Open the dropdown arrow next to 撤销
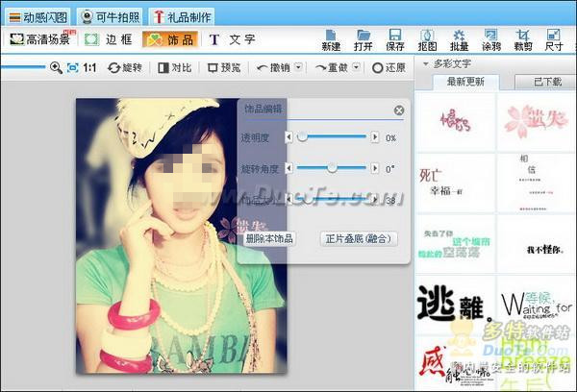The height and width of the screenshot is (392, 577). (x=298, y=68)
